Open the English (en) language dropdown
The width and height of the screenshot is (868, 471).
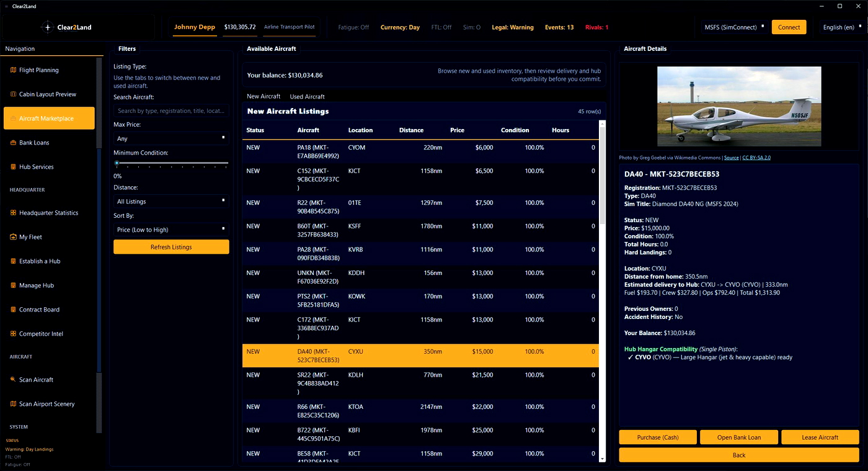point(841,27)
